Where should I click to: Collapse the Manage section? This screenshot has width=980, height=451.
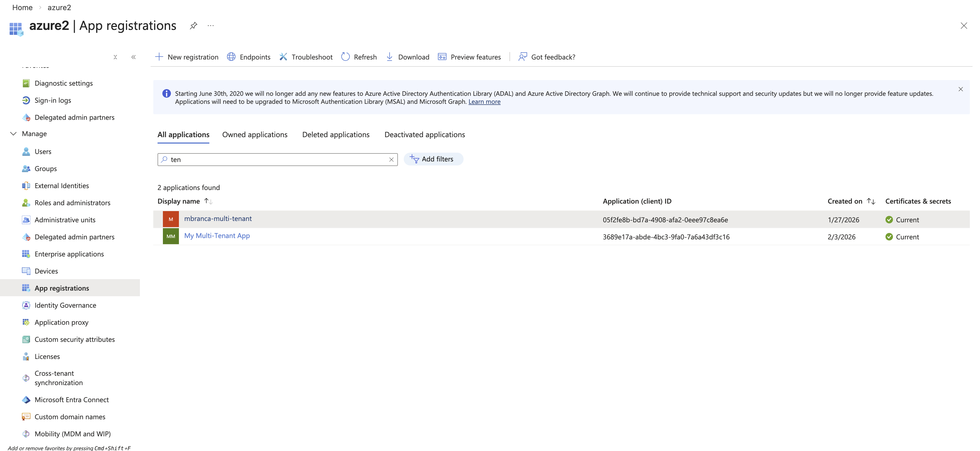(13, 133)
